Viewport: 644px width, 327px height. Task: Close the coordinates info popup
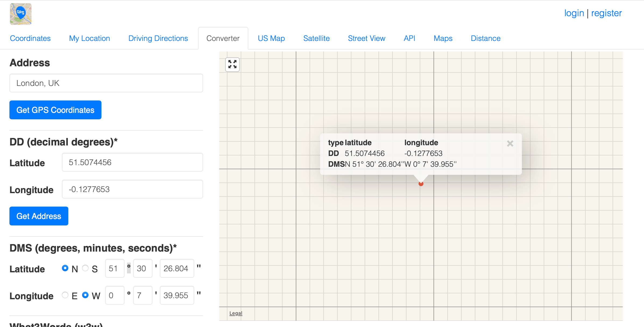[510, 144]
